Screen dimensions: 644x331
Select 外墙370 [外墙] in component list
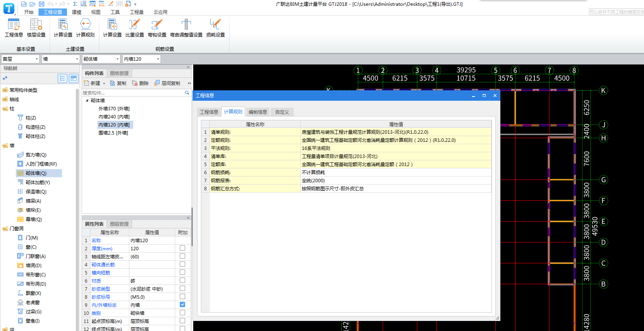(x=114, y=109)
